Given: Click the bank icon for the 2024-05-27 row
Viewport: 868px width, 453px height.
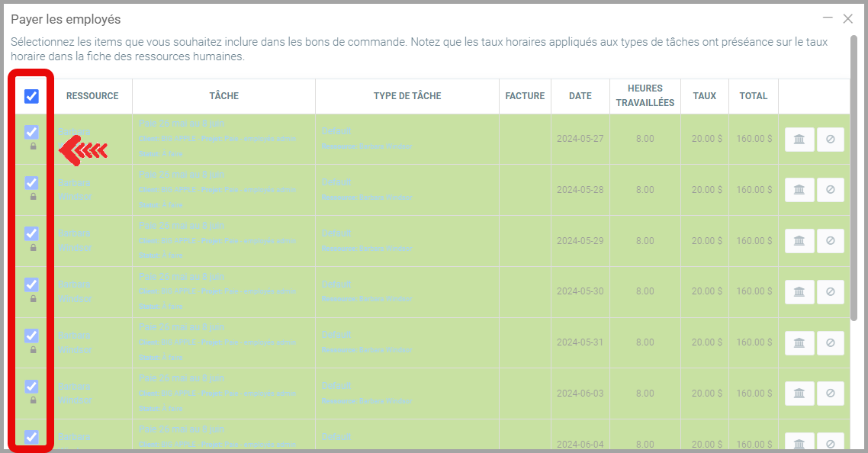Looking at the screenshot, I should (x=799, y=140).
